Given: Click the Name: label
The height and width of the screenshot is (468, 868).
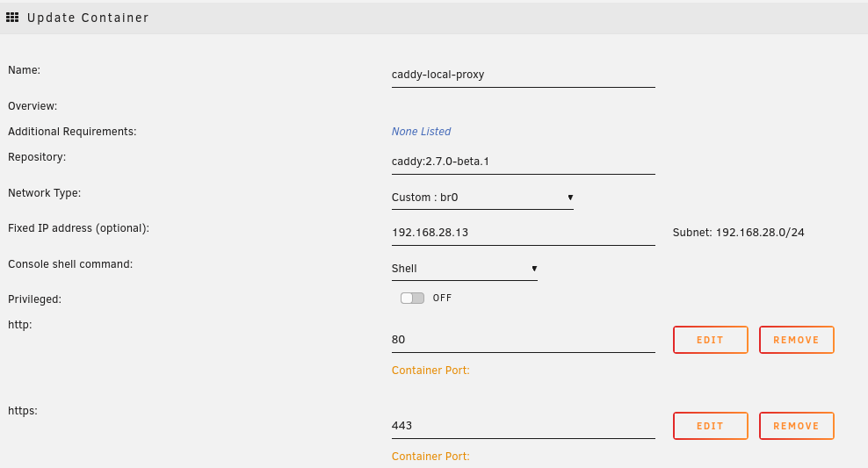Looking at the screenshot, I should point(24,70).
